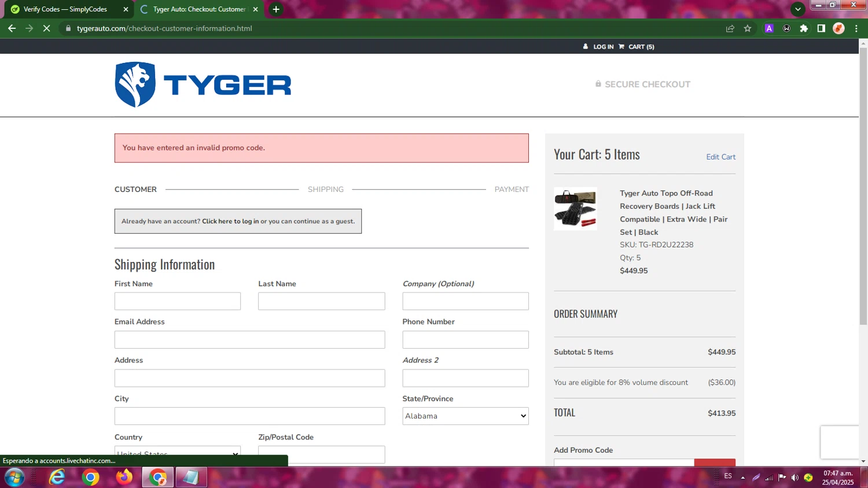Click the TOTAL $413.95 amount

pyautogui.click(x=722, y=413)
